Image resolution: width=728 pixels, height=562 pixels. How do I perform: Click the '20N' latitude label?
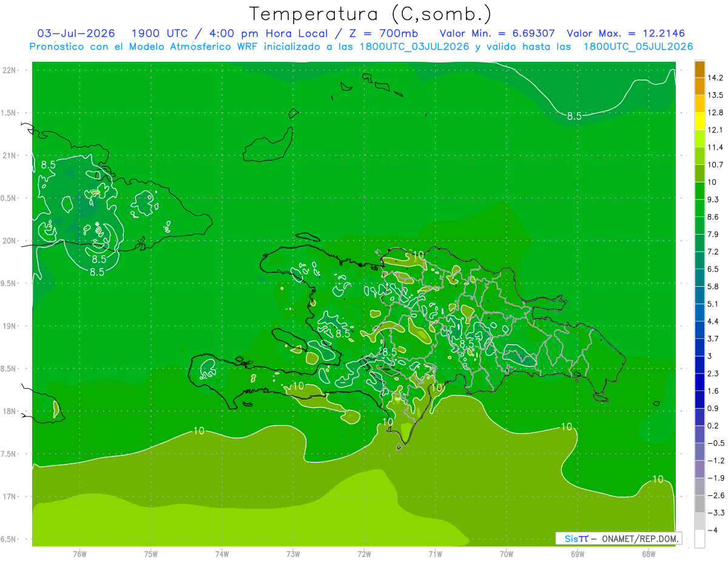coord(10,241)
